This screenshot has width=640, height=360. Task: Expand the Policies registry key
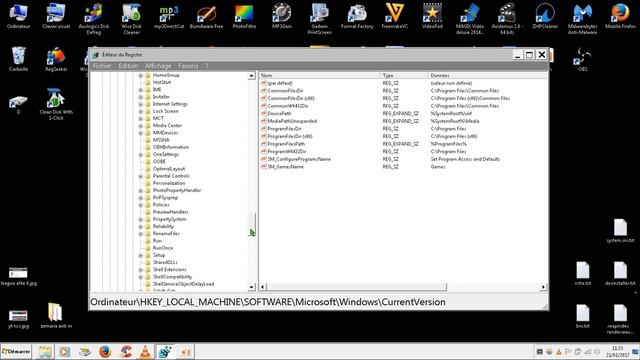pos(140,205)
